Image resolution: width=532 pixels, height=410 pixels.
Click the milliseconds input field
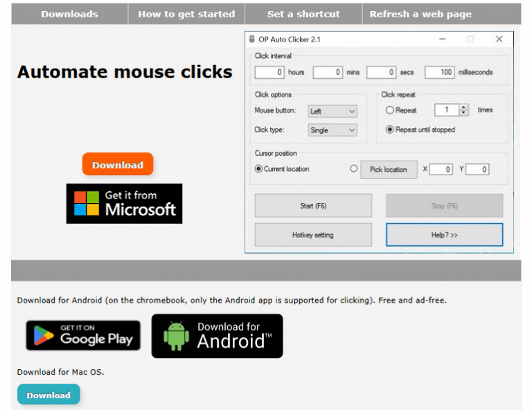tap(439, 72)
